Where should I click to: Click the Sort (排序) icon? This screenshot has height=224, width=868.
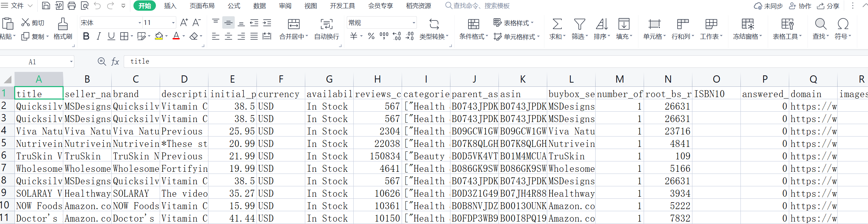(601, 24)
